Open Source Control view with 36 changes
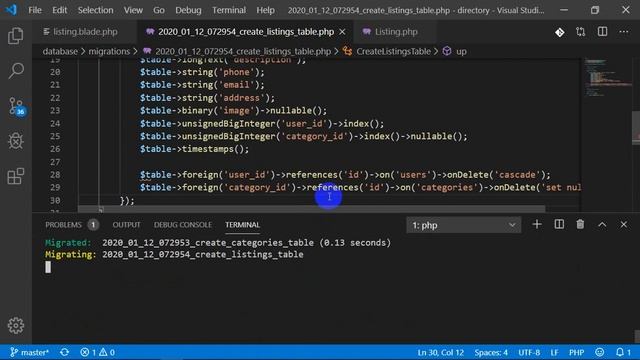This screenshot has width=640, height=360. (x=16, y=107)
